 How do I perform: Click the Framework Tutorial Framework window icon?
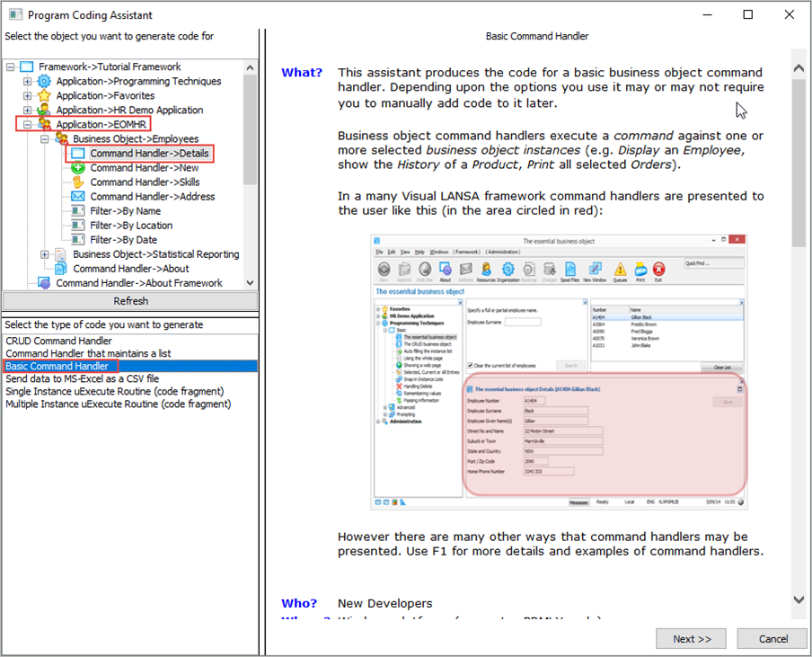click(x=26, y=67)
